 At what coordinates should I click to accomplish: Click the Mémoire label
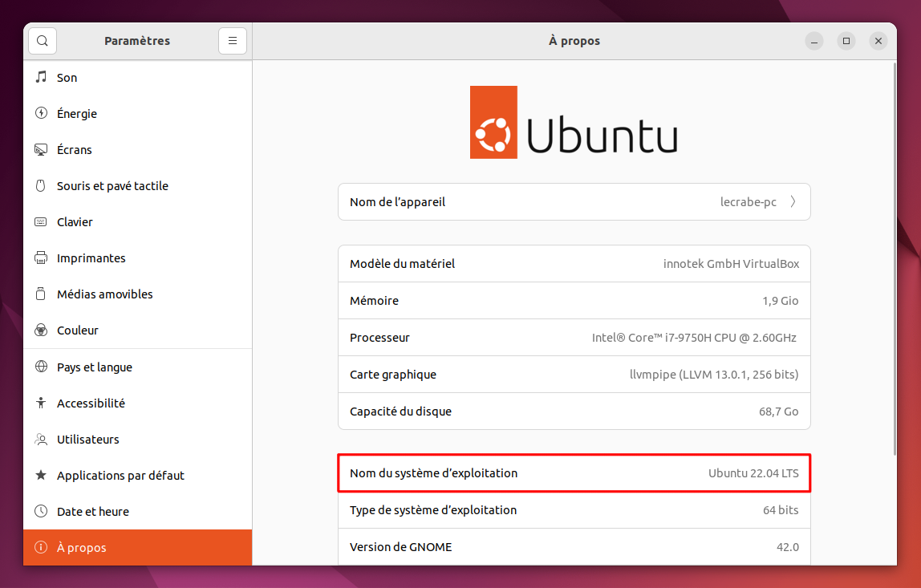coord(374,301)
